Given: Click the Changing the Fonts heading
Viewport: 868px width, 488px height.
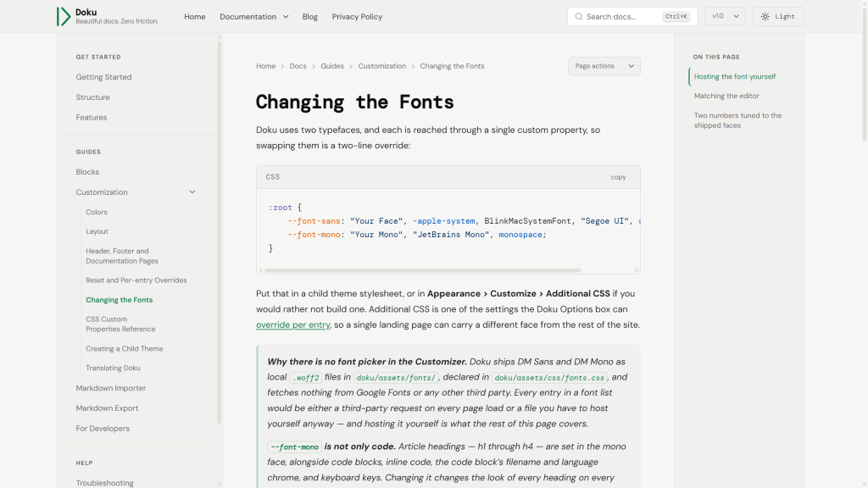Looking at the screenshot, I should click(355, 102).
